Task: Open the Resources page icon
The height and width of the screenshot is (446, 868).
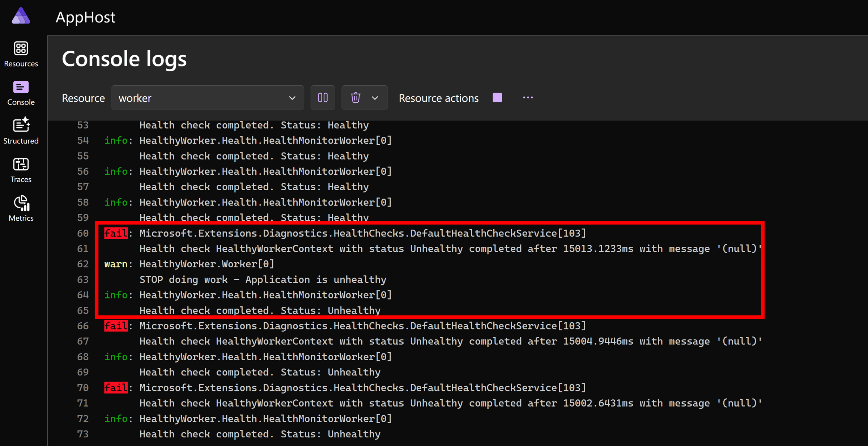Action: [x=21, y=49]
